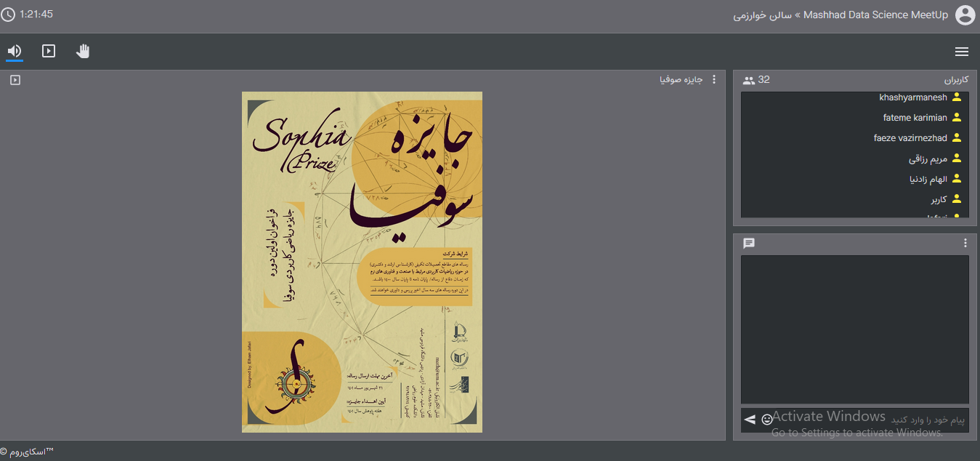Select fateme karimian from the users list

pos(915,118)
